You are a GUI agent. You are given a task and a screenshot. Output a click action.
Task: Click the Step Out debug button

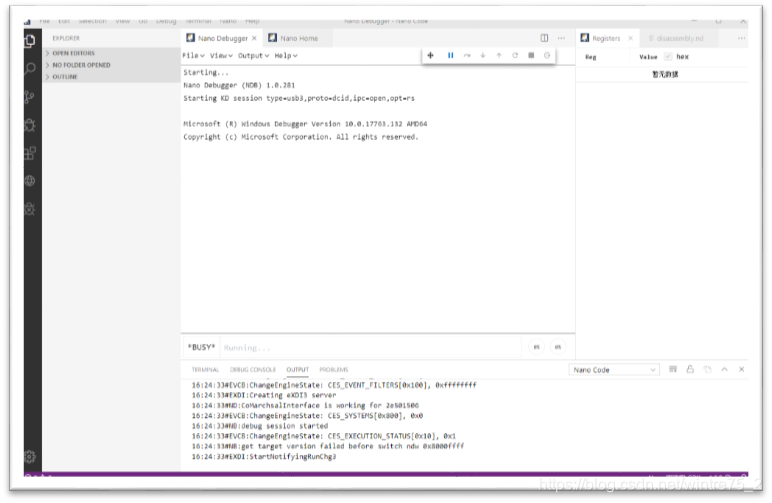pos(499,56)
